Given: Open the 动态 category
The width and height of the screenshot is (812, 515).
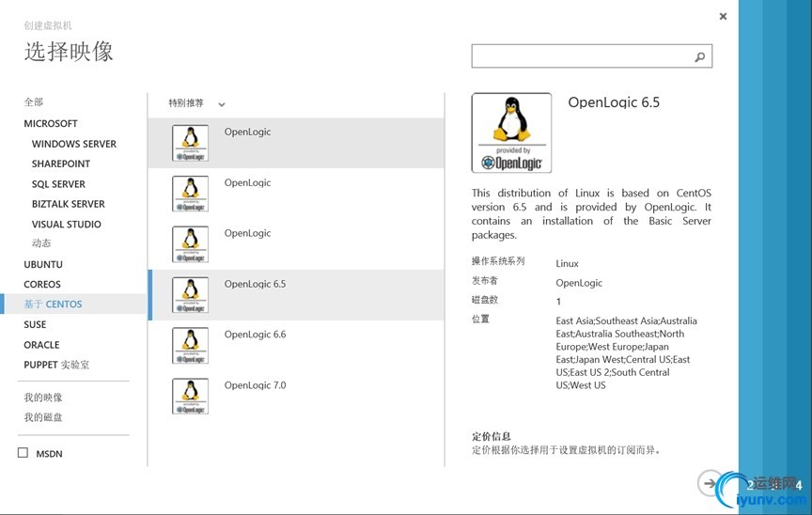Looking at the screenshot, I should point(41,243).
